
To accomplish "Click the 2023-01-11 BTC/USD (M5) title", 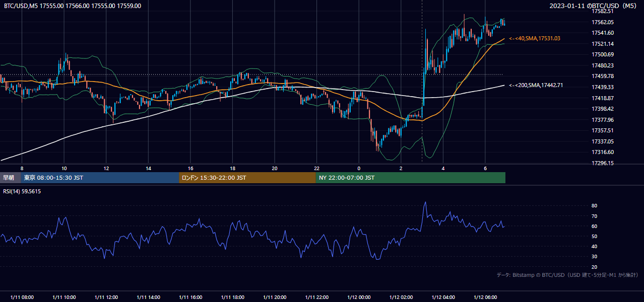I will coord(594,6).
